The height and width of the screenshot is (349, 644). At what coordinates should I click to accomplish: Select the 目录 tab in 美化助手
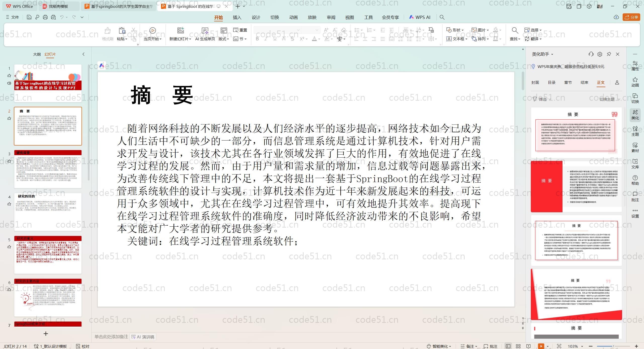click(551, 83)
